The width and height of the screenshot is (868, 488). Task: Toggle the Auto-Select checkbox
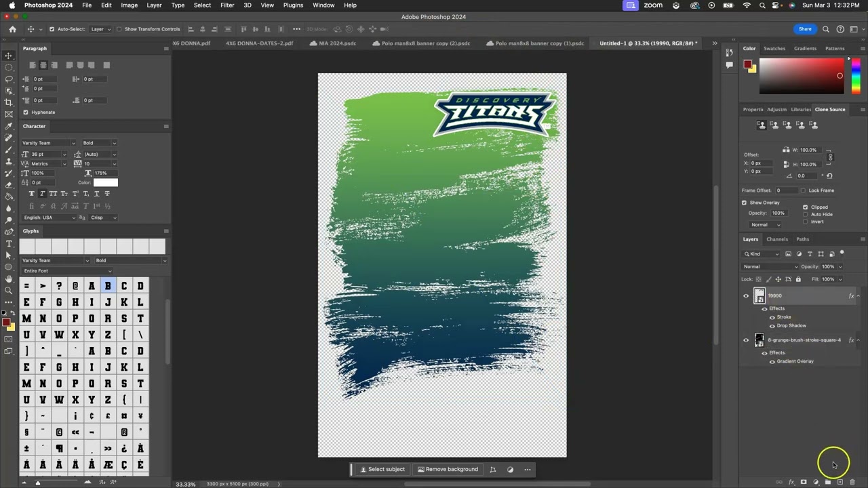(52, 29)
